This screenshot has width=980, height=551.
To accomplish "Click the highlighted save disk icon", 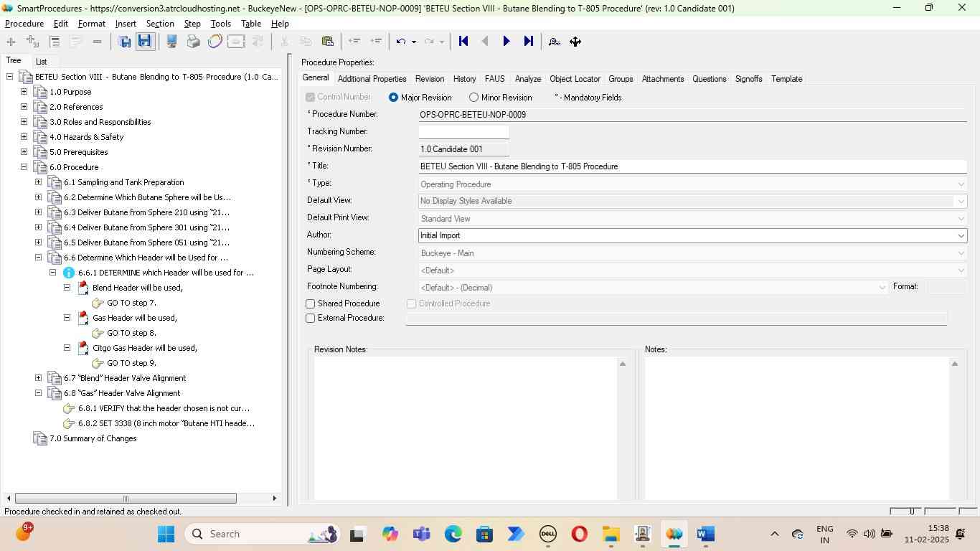I will click(x=145, y=42).
